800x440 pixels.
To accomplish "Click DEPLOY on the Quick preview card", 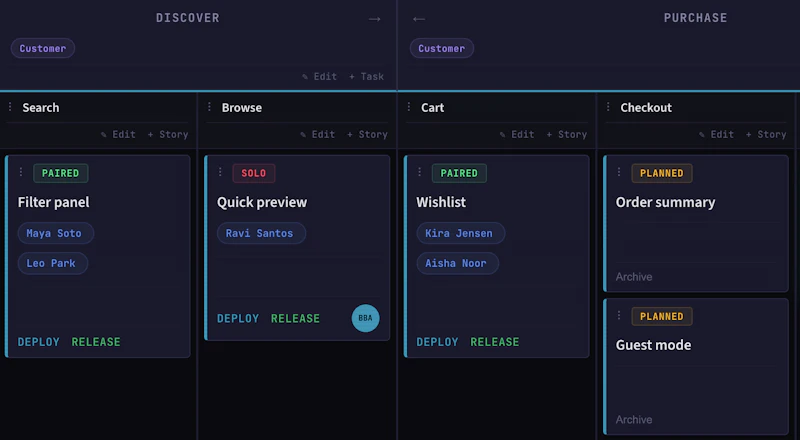I will pos(238,319).
